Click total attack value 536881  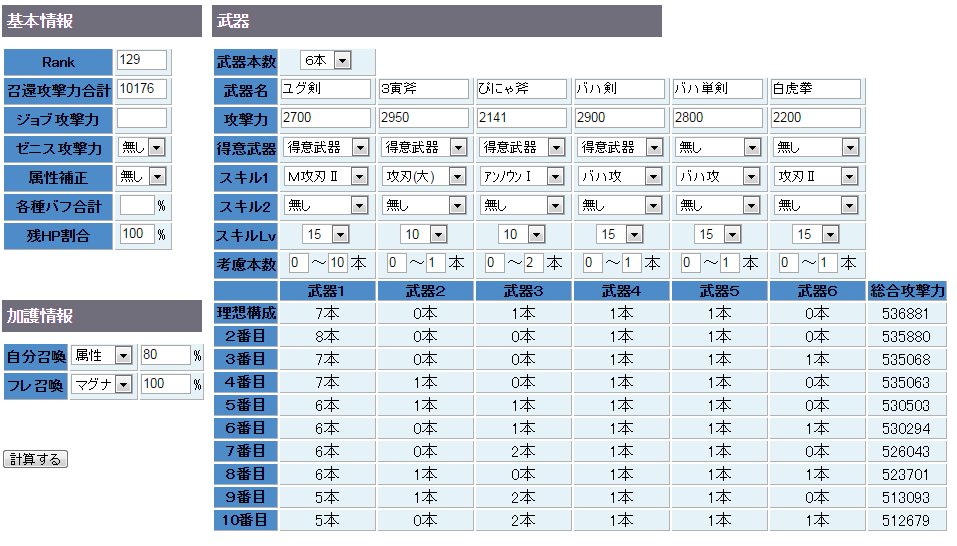coord(906,314)
